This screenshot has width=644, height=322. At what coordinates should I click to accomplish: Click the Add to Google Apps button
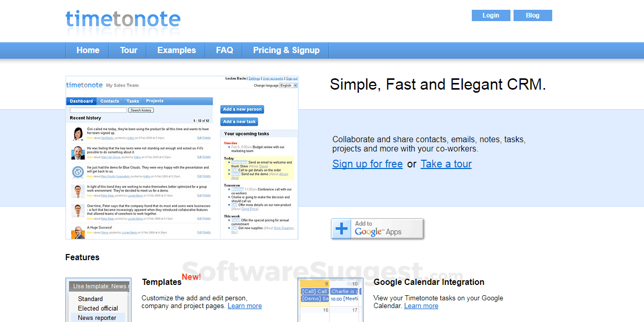[x=377, y=229]
